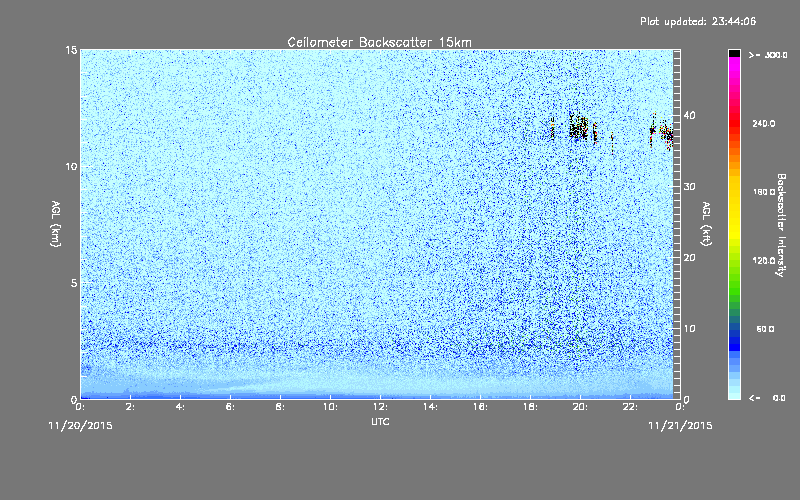Select the '240.0' colorbar label
Screen dimensions: 800x500
[764, 123]
